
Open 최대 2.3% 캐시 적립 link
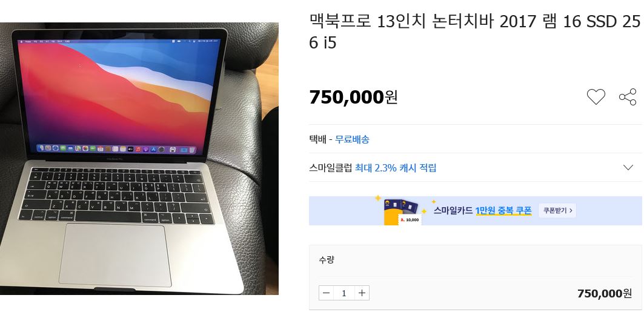396,168
